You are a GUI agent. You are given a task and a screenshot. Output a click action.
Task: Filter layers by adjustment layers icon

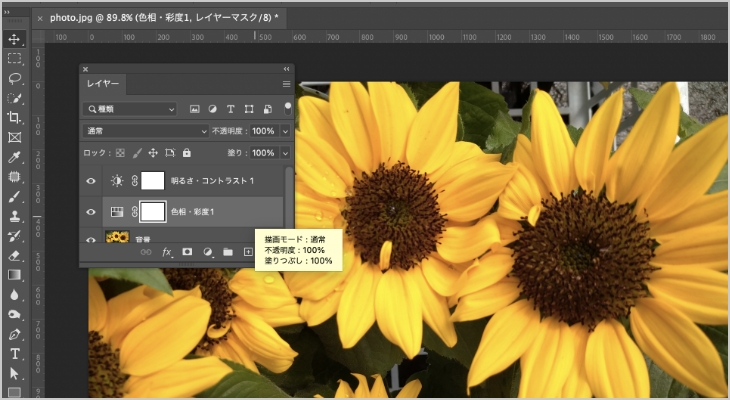click(212, 109)
